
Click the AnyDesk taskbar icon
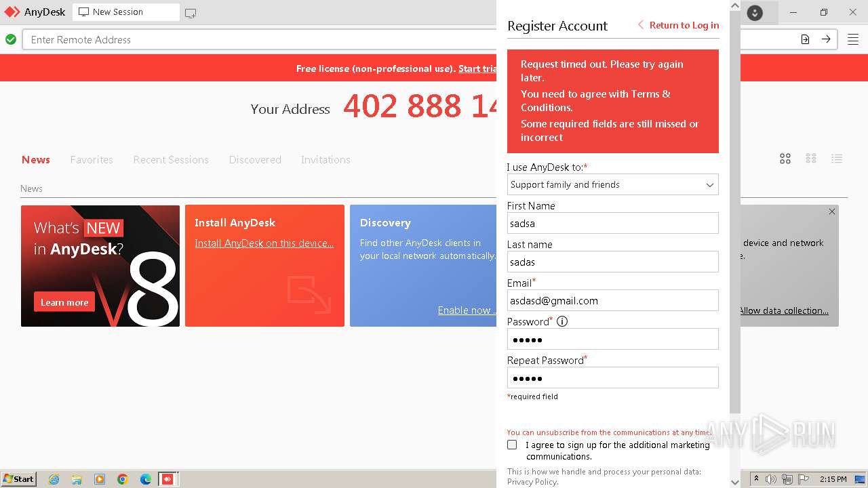[x=167, y=479]
